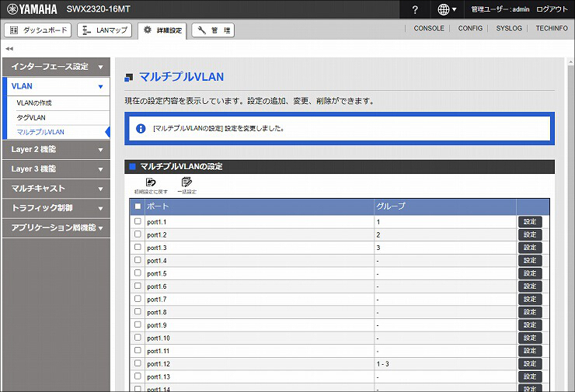Click the info icon in notification banner
The height and width of the screenshot is (392, 575).
point(141,129)
